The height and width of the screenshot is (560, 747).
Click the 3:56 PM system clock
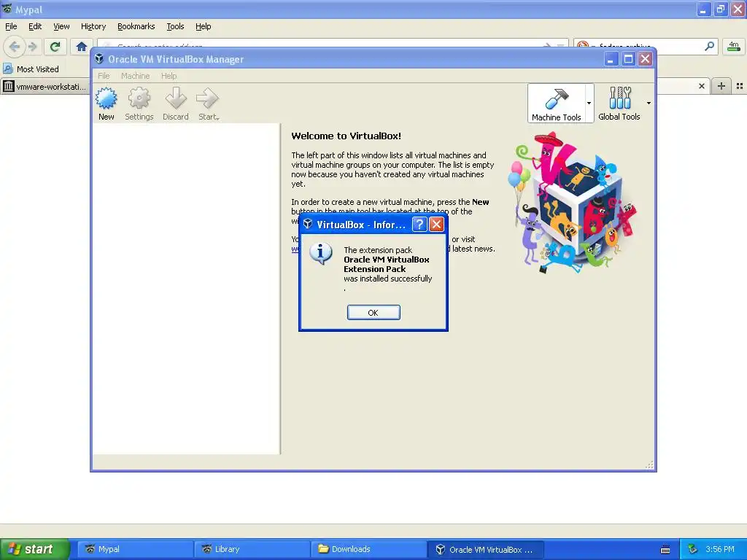720,549
